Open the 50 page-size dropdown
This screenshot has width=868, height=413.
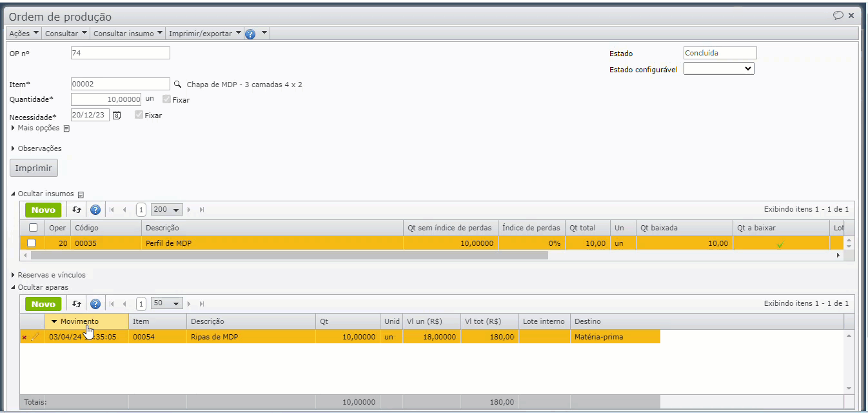click(x=167, y=304)
